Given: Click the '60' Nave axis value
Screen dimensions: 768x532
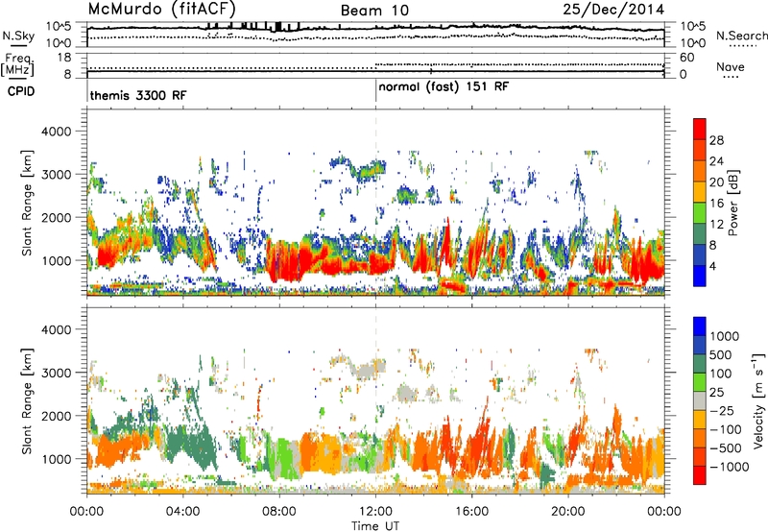Looking at the screenshot, I should pyautogui.click(x=686, y=58).
